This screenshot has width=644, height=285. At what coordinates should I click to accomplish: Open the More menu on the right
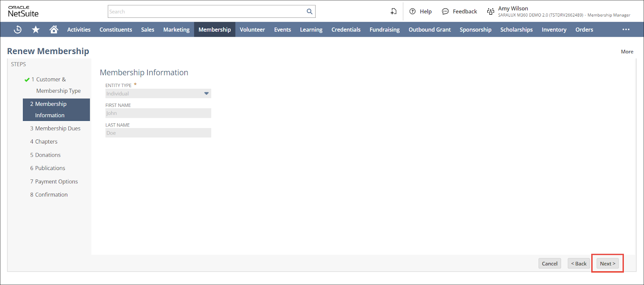(627, 52)
